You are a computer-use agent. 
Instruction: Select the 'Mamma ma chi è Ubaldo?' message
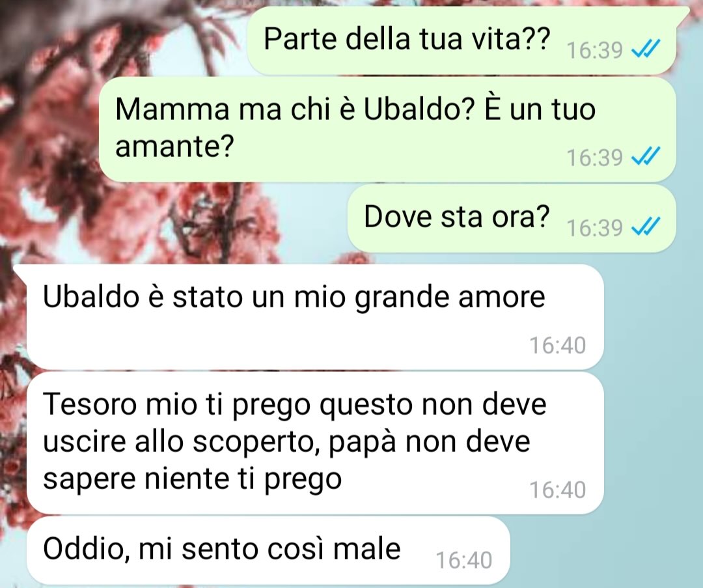387,129
